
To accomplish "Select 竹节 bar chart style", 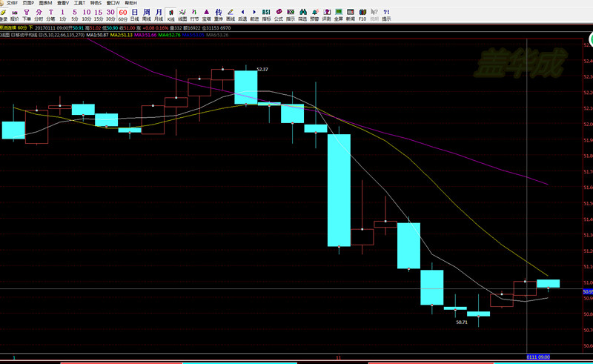I will tap(194, 15).
